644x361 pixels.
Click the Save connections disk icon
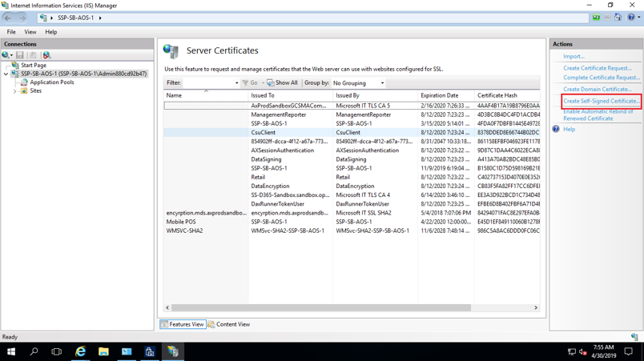tap(20, 55)
